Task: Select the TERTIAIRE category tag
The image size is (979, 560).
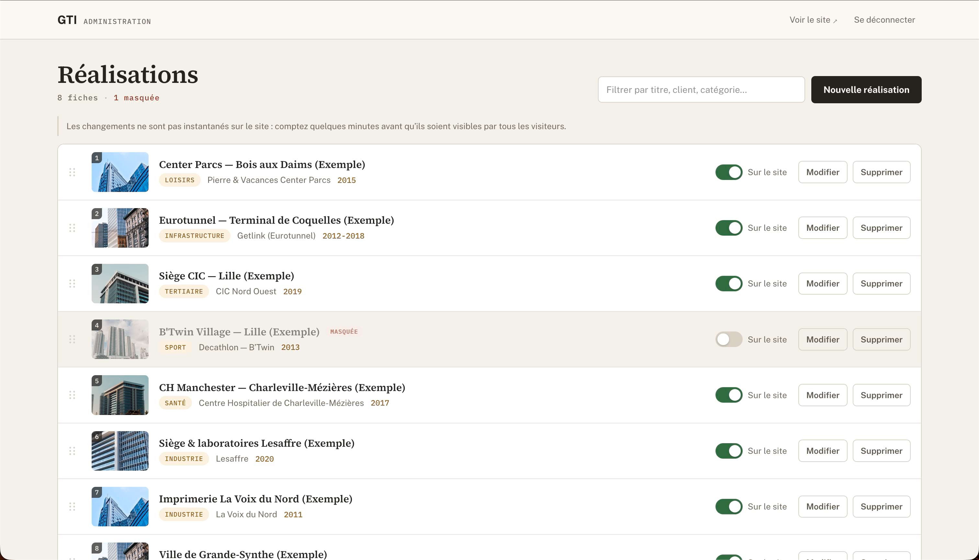Action: point(184,292)
